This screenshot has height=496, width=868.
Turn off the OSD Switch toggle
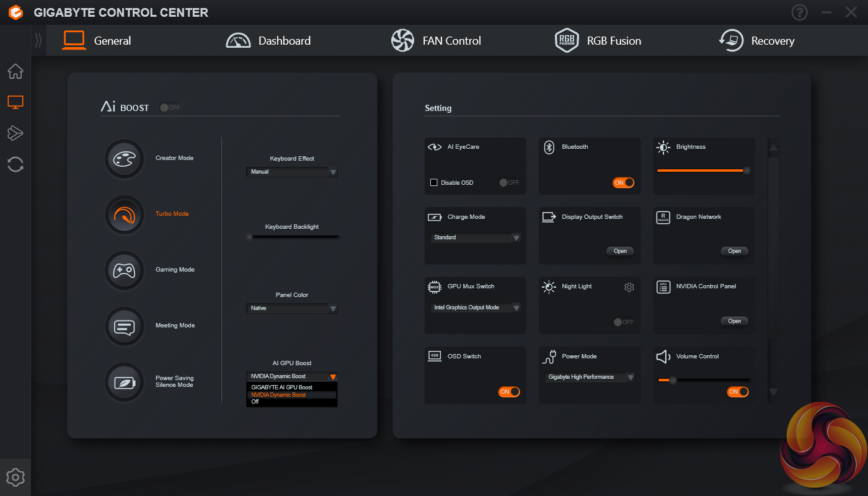[509, 392]
